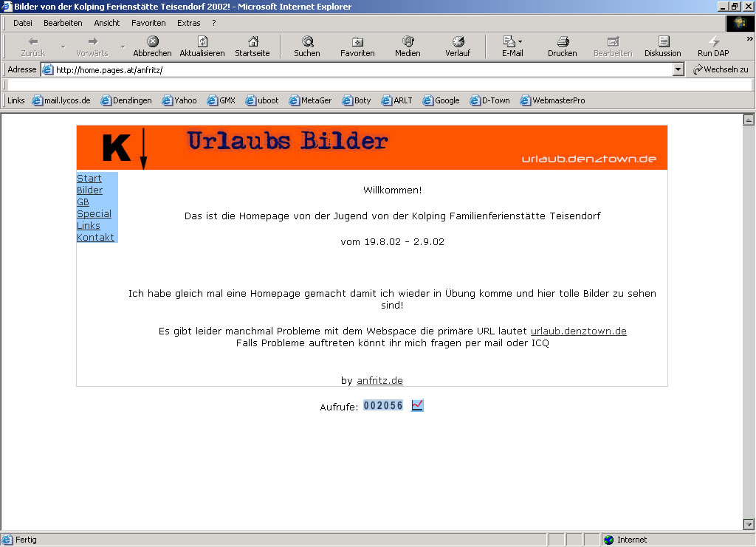
Task: Click the Fertig status bar text
Action: tap(26, 540)
